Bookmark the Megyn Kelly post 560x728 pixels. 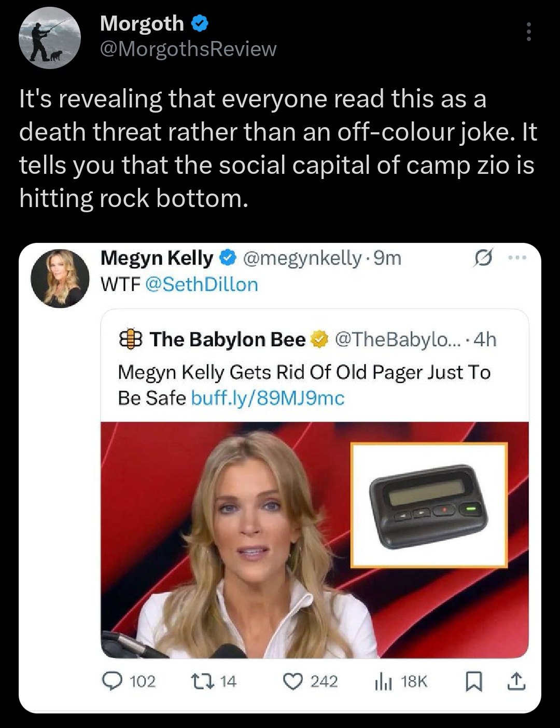click(473, 681)
